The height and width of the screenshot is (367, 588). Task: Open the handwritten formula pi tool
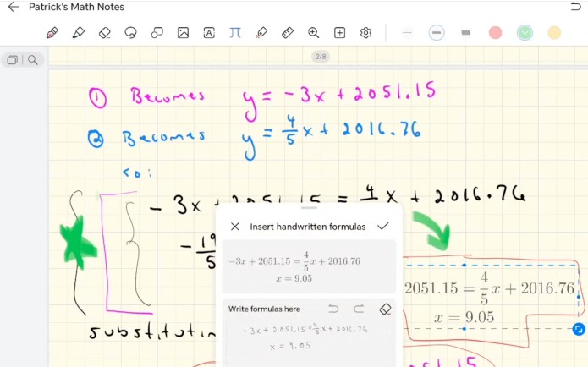point(235,33)
